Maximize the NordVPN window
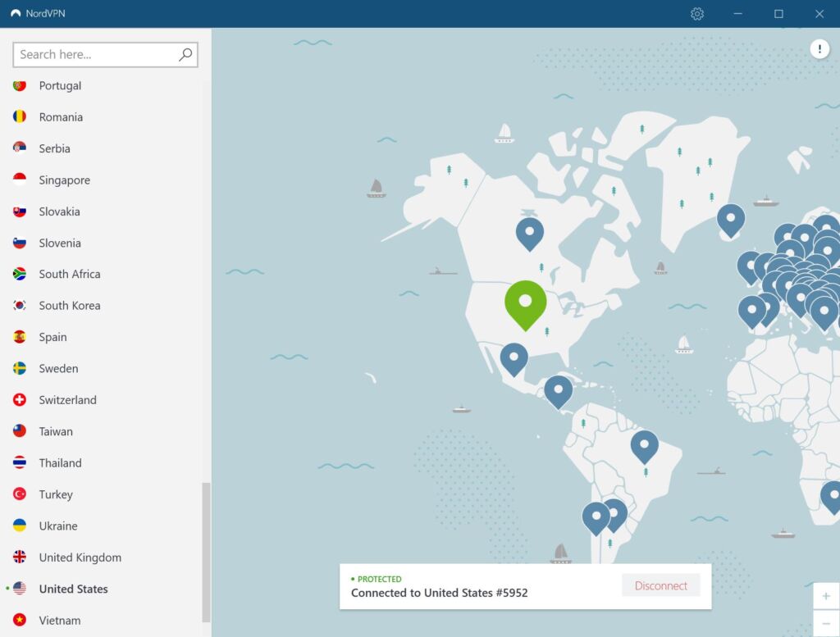The image size is (840, 637). 778,13
